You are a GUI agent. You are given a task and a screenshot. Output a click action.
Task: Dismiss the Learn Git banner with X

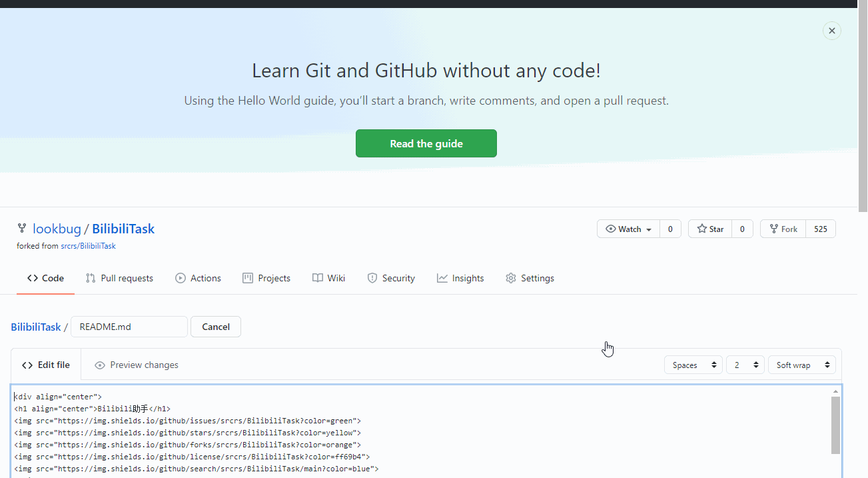(x=831, y=31)
